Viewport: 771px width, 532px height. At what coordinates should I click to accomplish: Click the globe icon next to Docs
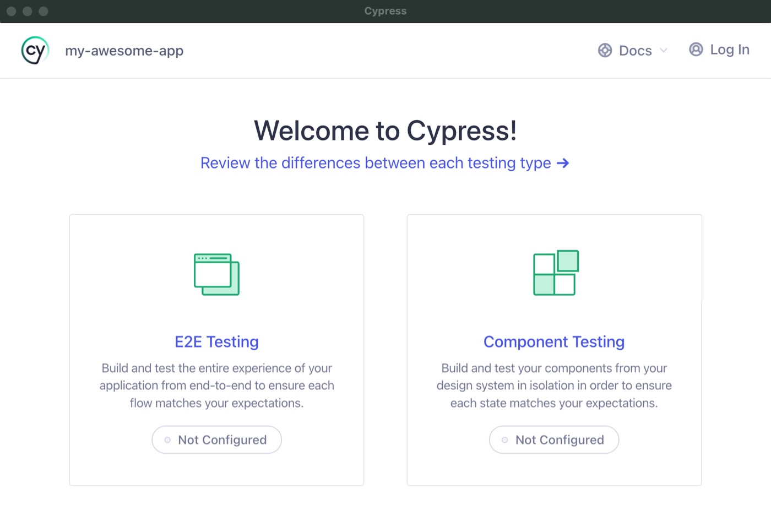click(605, 50)
